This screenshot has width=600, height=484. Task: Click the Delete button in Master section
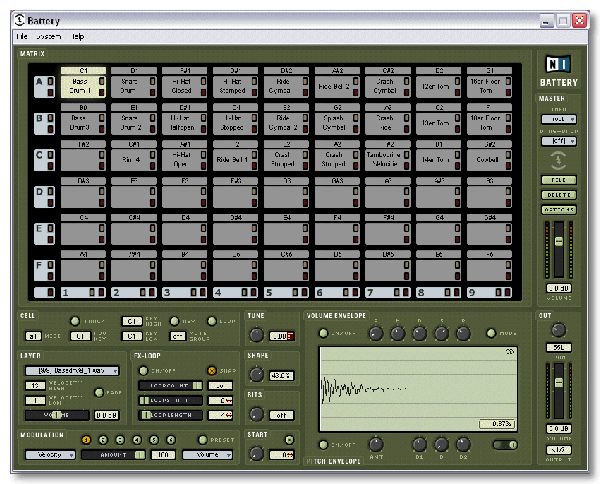tap(559, 195)
